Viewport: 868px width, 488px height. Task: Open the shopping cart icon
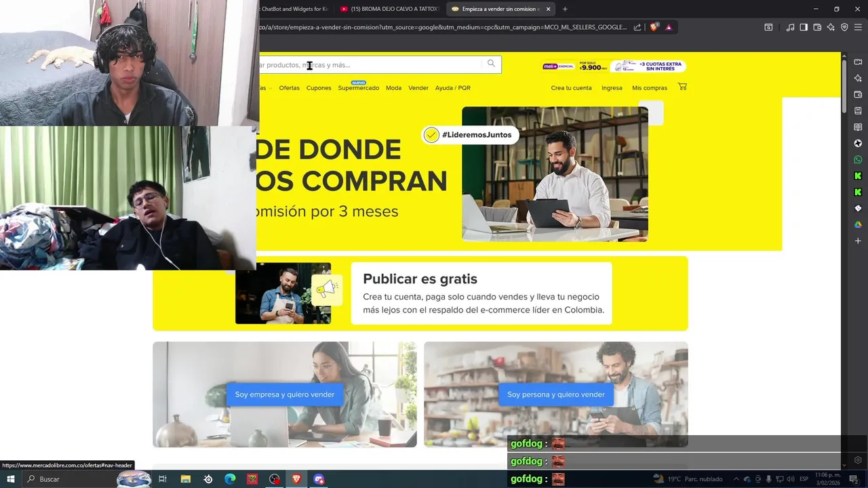pyautogui.click(x=682, y=87)
